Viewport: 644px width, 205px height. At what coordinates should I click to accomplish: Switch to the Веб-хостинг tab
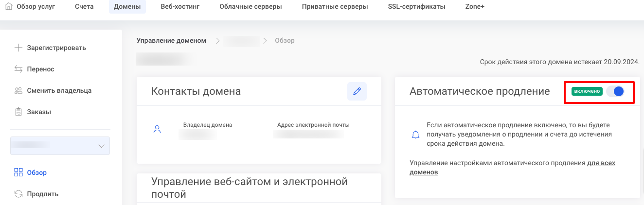(180, 7)
